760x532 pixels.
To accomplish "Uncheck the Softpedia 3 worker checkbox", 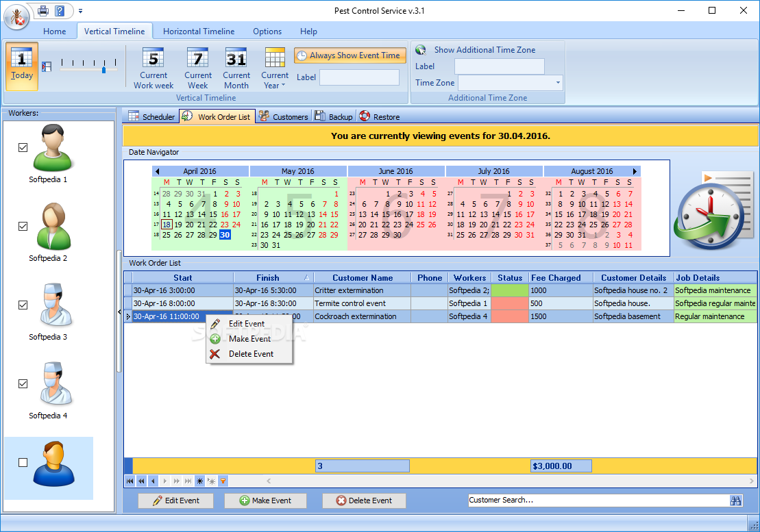I will 23,305.
